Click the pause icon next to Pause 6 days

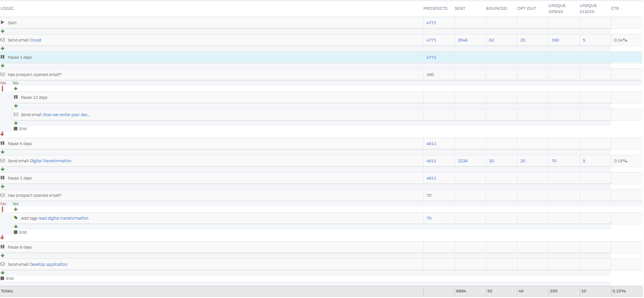(x=3, y=247)
